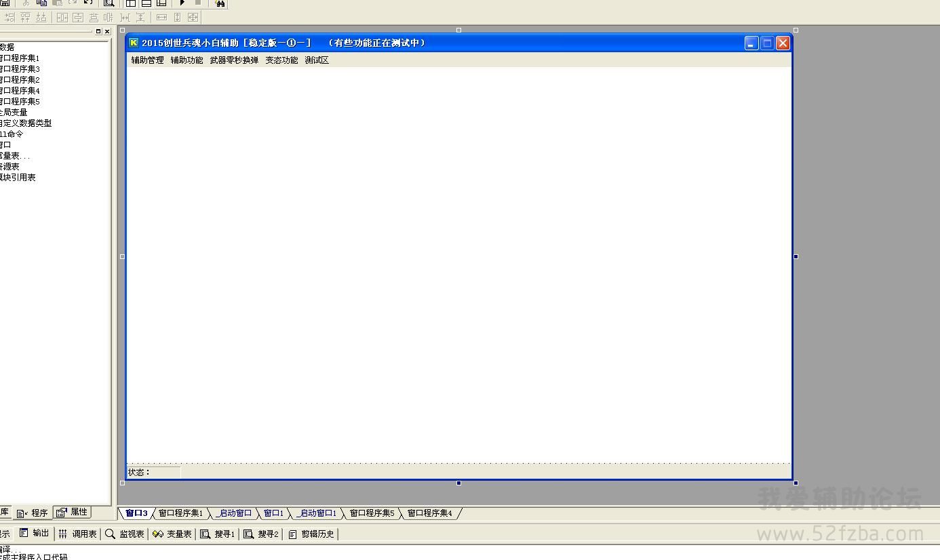The height and width of the screenshot is (560, 940).
Task: Click the center horizontally in window icon
Action: (62, 17)
